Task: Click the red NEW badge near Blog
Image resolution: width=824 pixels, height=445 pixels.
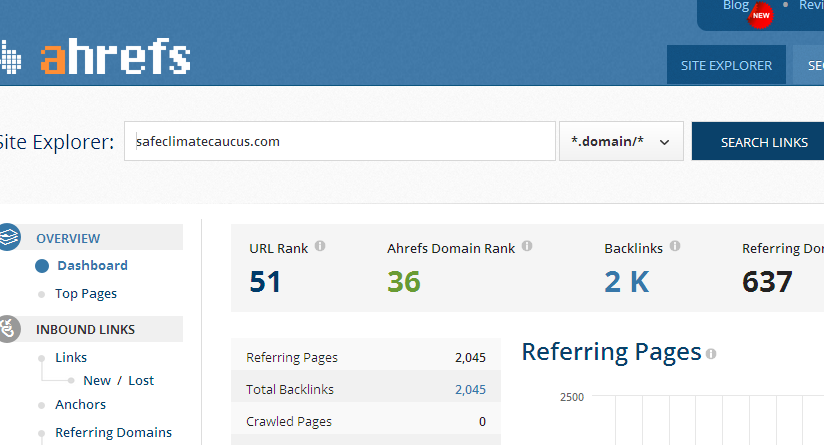Action: click(760, 15)
